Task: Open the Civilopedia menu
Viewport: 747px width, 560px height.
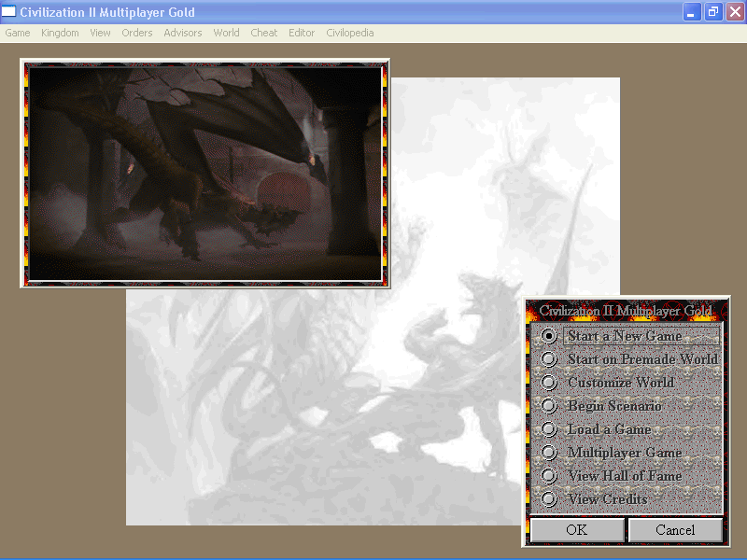Action: pyautogui.click(x=350, y=33)
